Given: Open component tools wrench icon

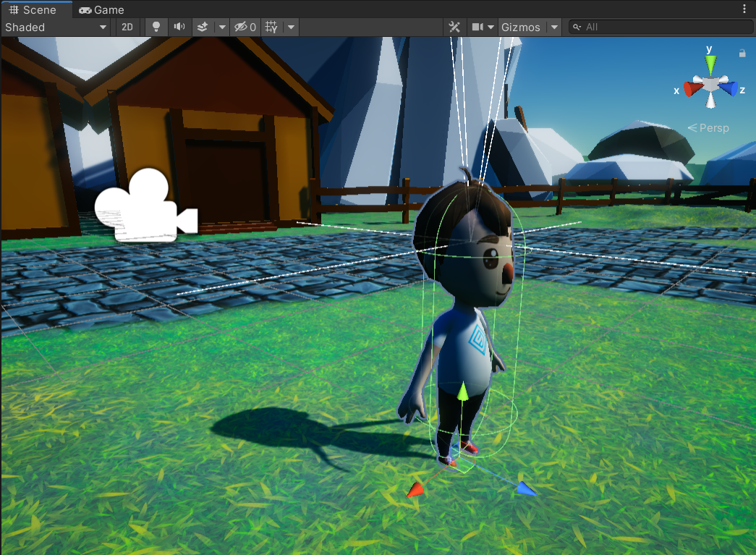Looking at the screenshot, I should click(x=454, y=27).
